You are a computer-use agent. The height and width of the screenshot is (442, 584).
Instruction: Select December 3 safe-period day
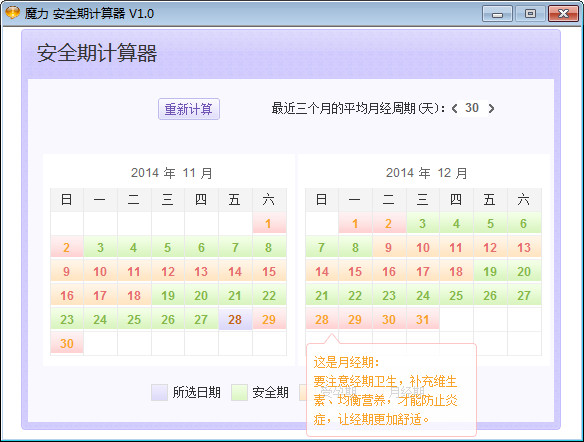[x=422, y=223]
